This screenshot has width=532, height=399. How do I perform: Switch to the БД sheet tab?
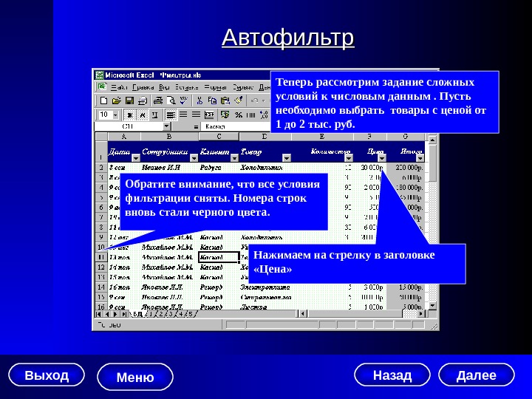click(x=137, y=314)
